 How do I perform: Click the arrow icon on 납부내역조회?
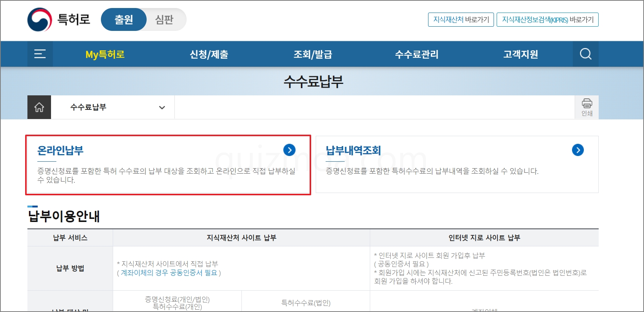tap(578, 150)
